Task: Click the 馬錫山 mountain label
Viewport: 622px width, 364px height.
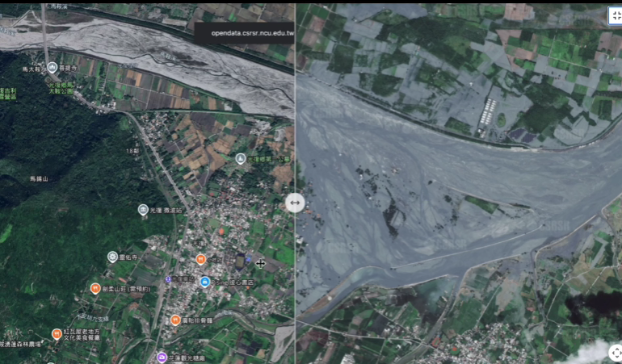Action: click(x=39, y=178)
